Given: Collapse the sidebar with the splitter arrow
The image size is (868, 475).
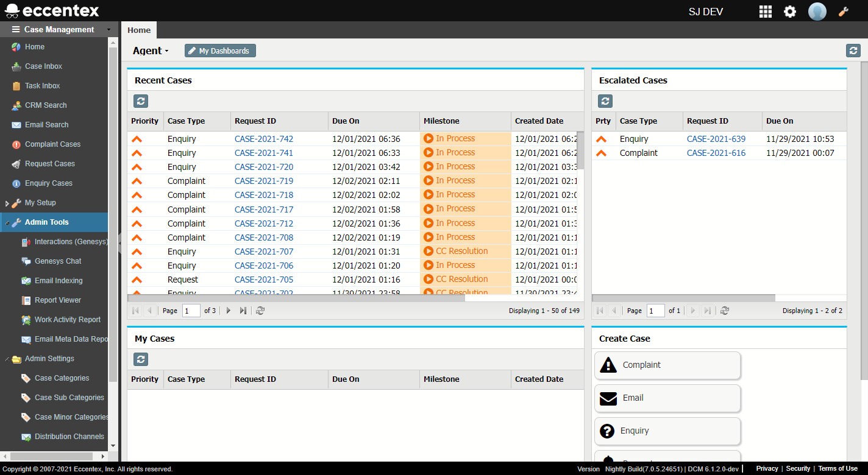Looking at the screenshot, I should tap(119, 243).
